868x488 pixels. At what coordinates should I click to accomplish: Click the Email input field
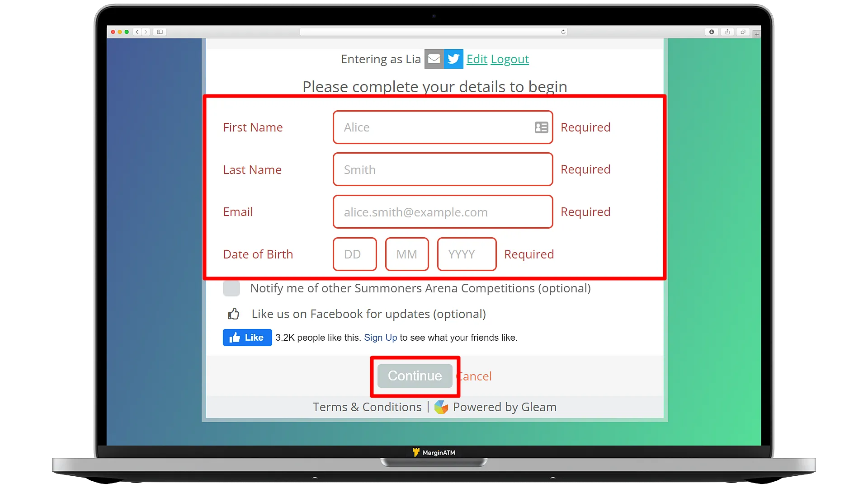click(x=442, y=211)
